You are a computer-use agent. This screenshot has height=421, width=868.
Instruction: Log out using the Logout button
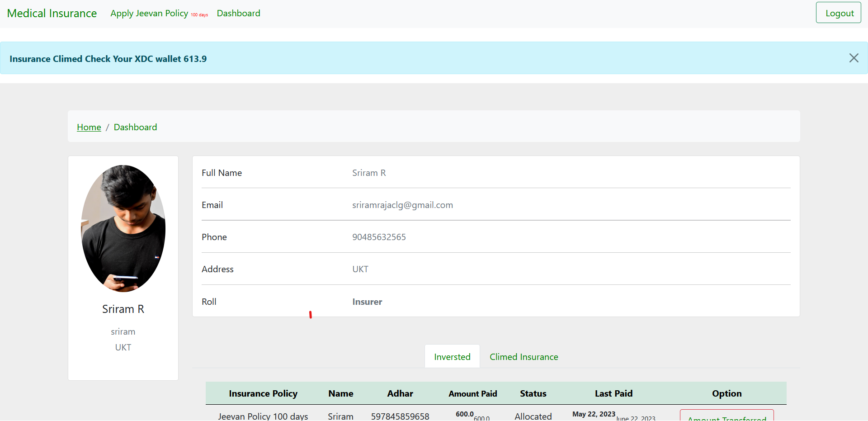(x=839, y=13)
